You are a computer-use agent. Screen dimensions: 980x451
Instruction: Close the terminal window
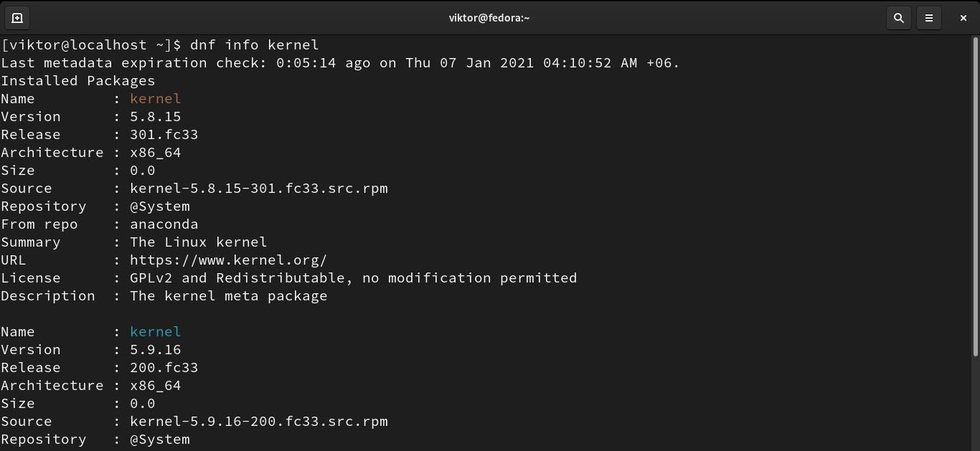click(963, 18)
